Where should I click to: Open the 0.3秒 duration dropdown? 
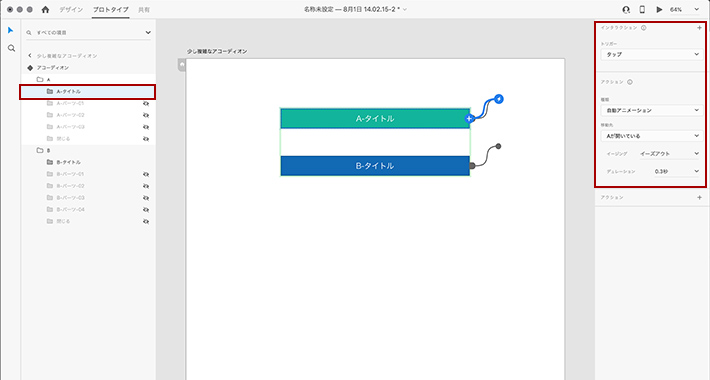677,172
